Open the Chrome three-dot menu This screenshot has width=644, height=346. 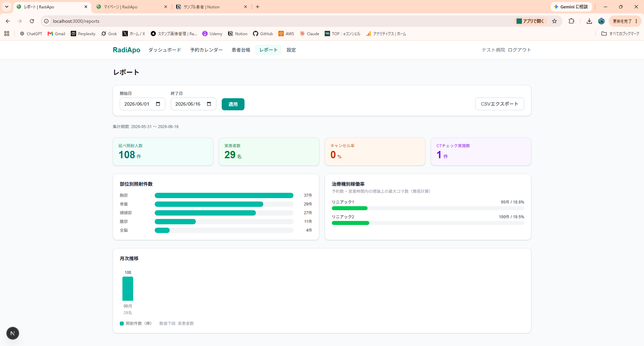point(636,21)
